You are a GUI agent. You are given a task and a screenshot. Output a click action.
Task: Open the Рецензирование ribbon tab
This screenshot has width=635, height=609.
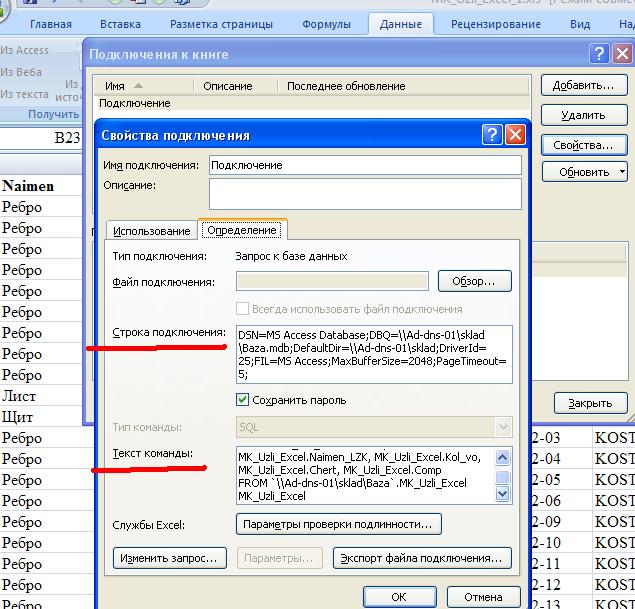click(496, 24)
